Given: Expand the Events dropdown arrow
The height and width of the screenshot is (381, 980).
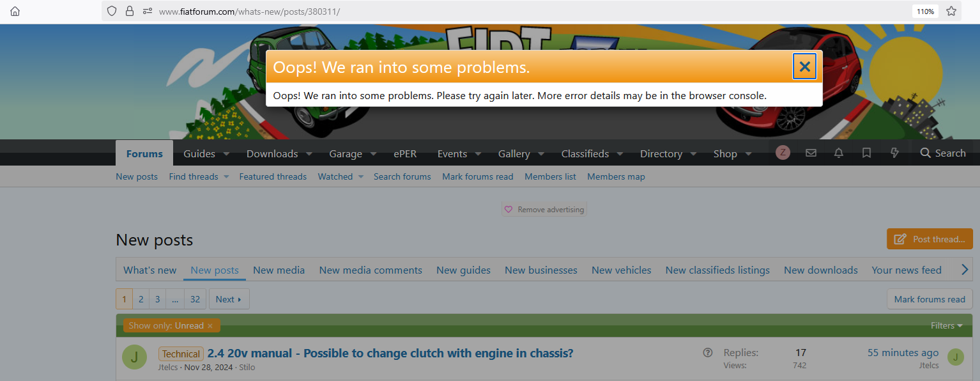Looking at the screenshot, I should pos(478,153).
